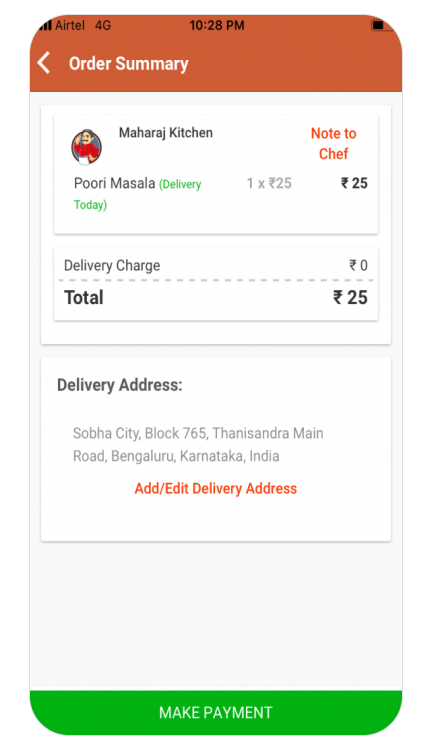Tap the Delivery Charge row label
Screen dimensions: 431x750
tap(112, 265)
